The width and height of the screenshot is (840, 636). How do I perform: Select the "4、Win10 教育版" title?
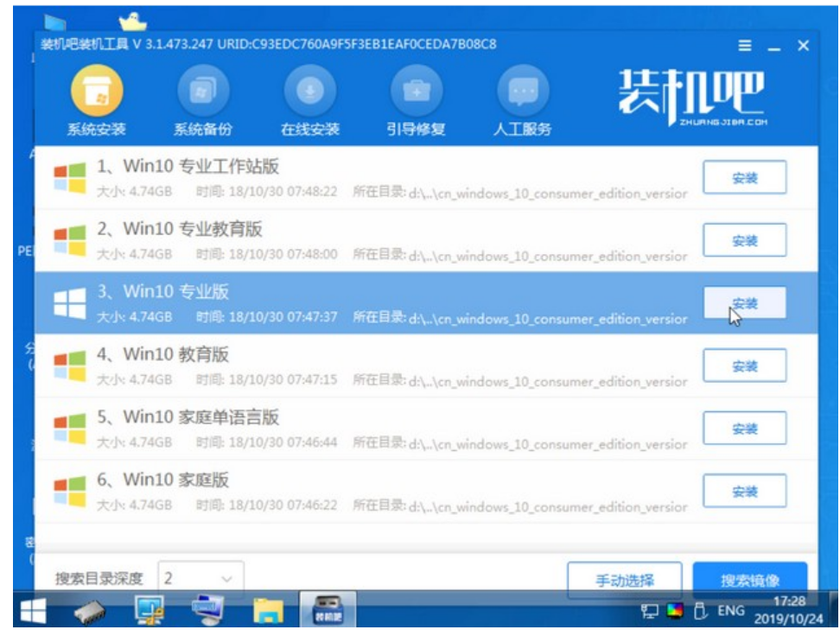point(162,354)
